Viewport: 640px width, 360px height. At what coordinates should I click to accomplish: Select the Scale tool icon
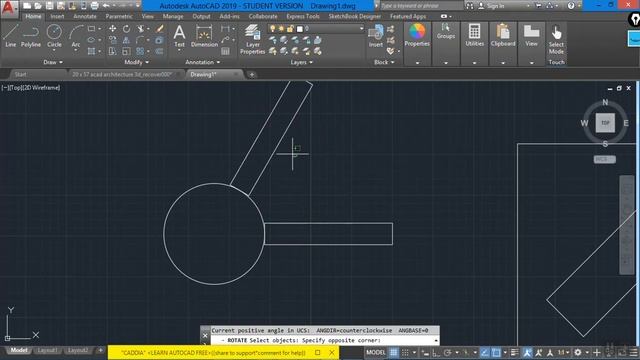tap(127, 51)
